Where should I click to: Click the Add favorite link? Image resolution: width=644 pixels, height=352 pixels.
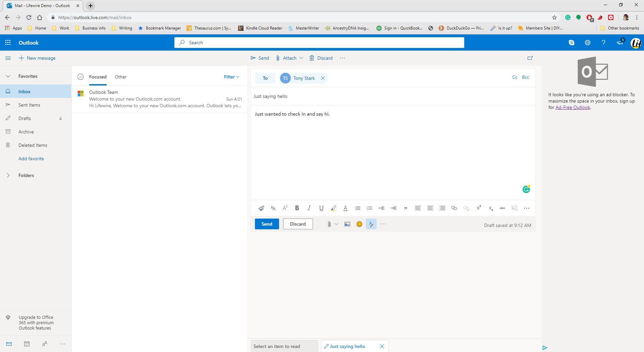[31, 159]
